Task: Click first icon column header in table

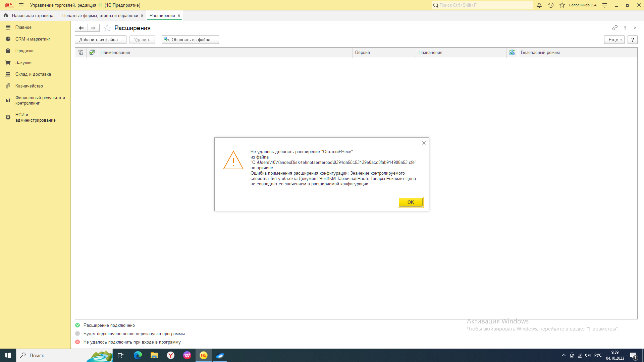Action: (x=80, y=52)
